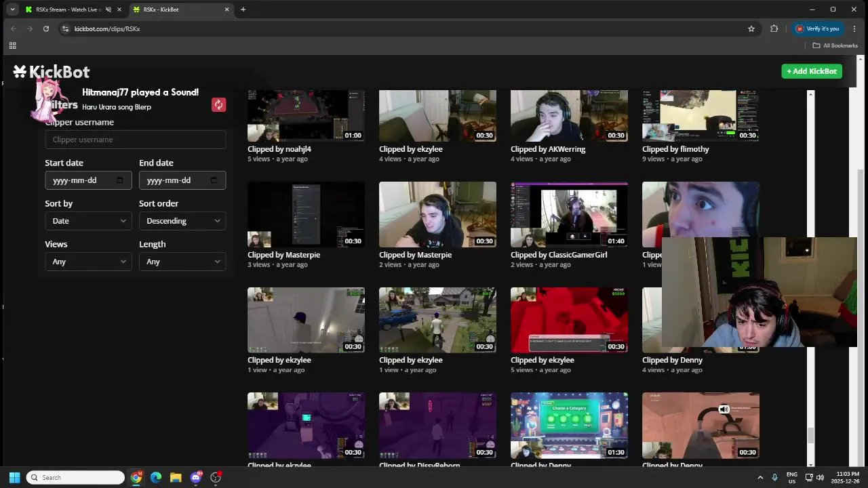Open the End date calendar picker icon
868x488 pixels.
pos(214,180)
